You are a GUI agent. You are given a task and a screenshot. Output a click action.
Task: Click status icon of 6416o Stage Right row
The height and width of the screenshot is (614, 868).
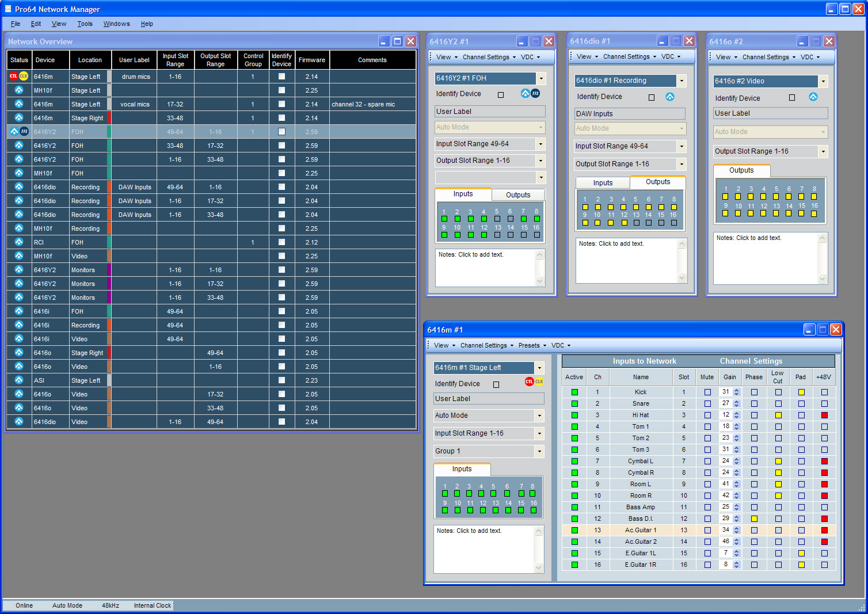[x=19, y=352]
